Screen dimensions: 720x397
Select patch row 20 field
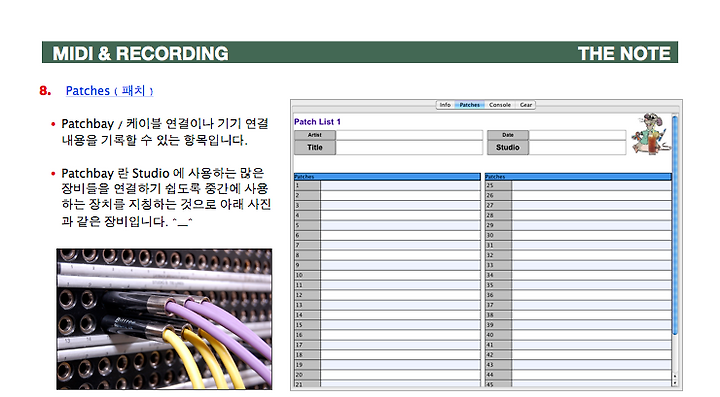(400, 375)
